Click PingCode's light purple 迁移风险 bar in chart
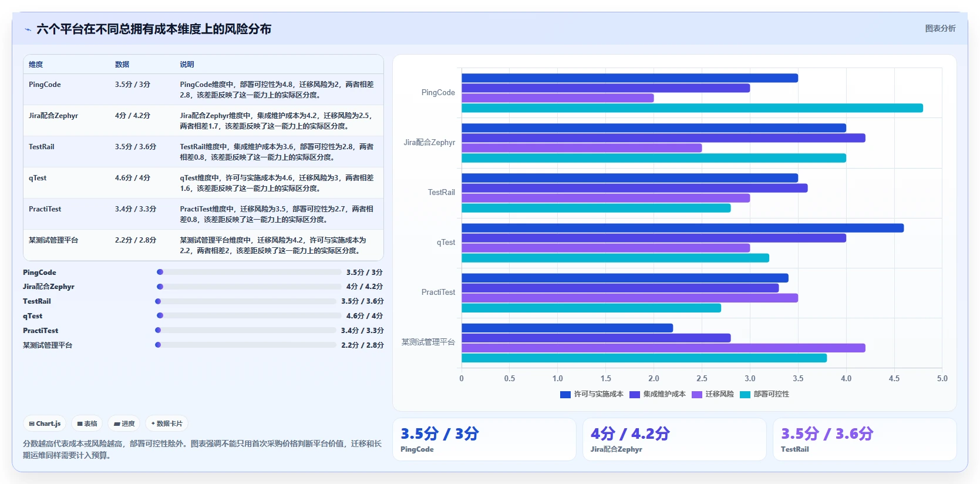 [x=558, y=98]
